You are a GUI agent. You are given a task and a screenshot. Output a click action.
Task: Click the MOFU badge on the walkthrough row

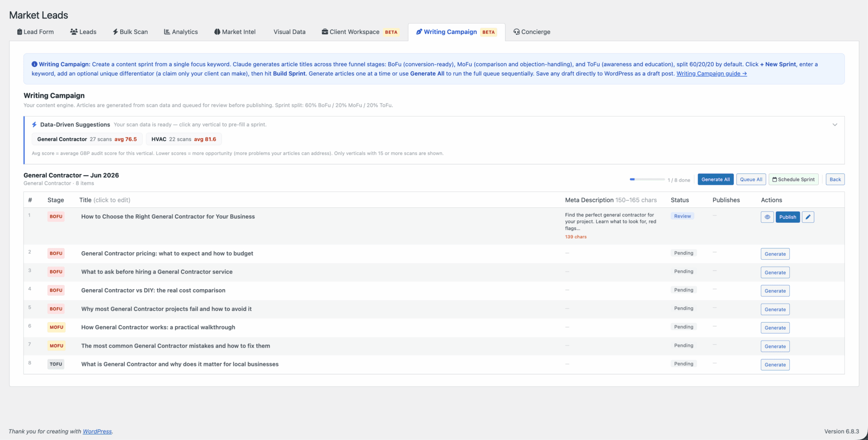[x=57, y=327]
